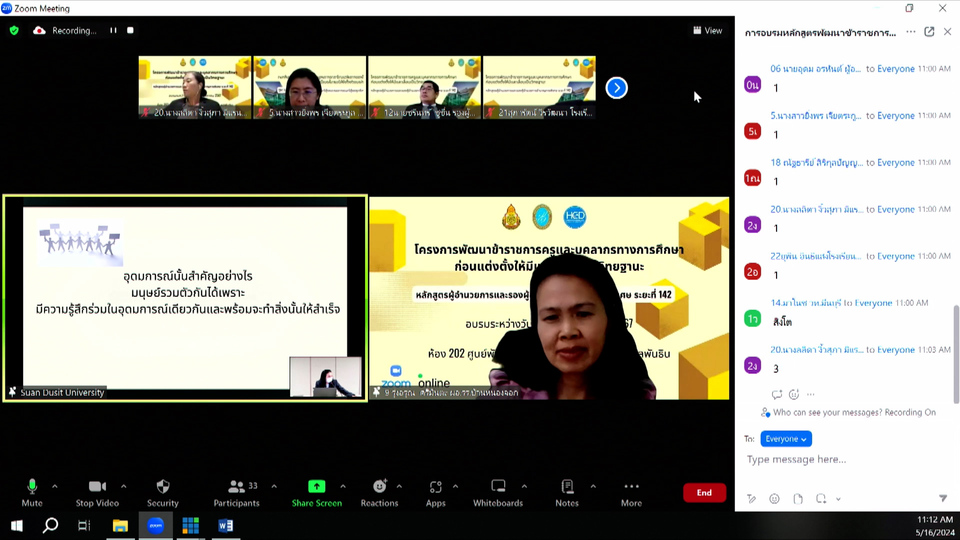Click the Share Screen button
The width and height of the screenshot is (960, 540).
coord(316,492)
